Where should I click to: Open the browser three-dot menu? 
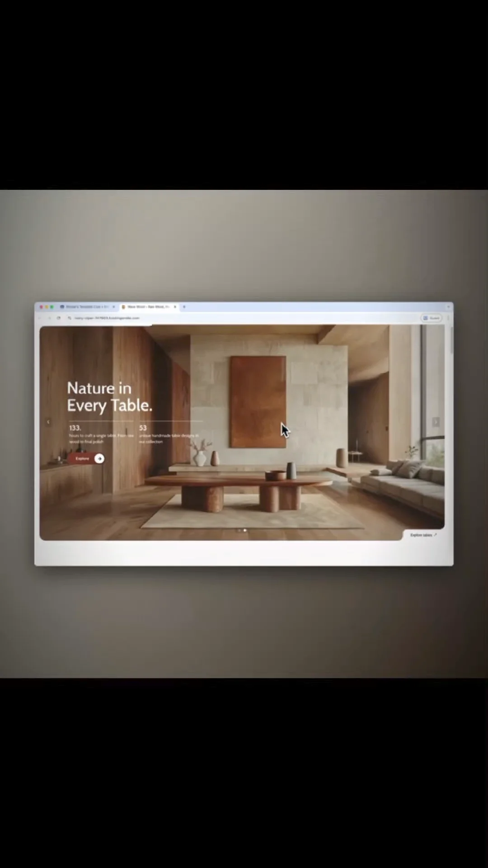[x=448, y=318]
